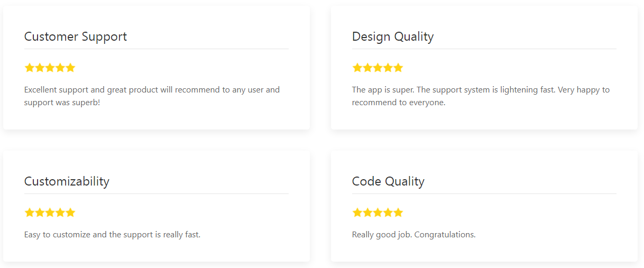Click the Design Quality heading
Viewport: 644px width, 268px height.
click(x=393, y=36)
